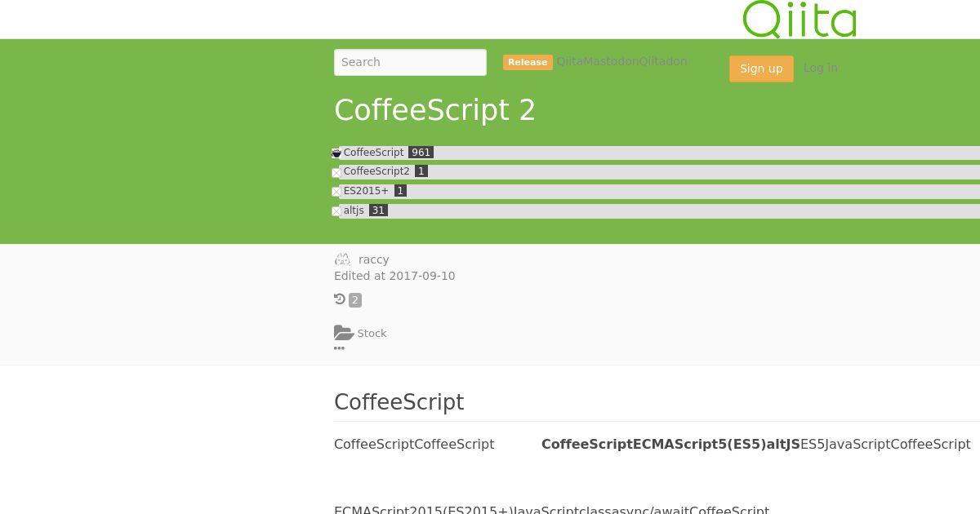Open the revision history clock icon

click(340, 299)
